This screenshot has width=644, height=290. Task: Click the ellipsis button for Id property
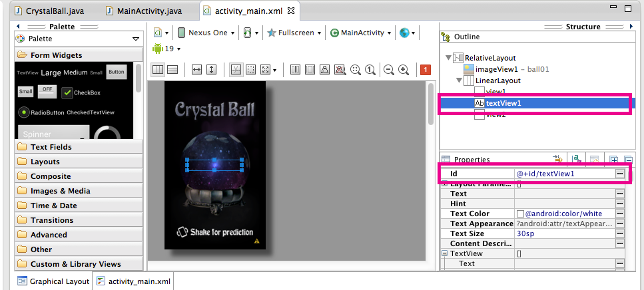[619, 174]
